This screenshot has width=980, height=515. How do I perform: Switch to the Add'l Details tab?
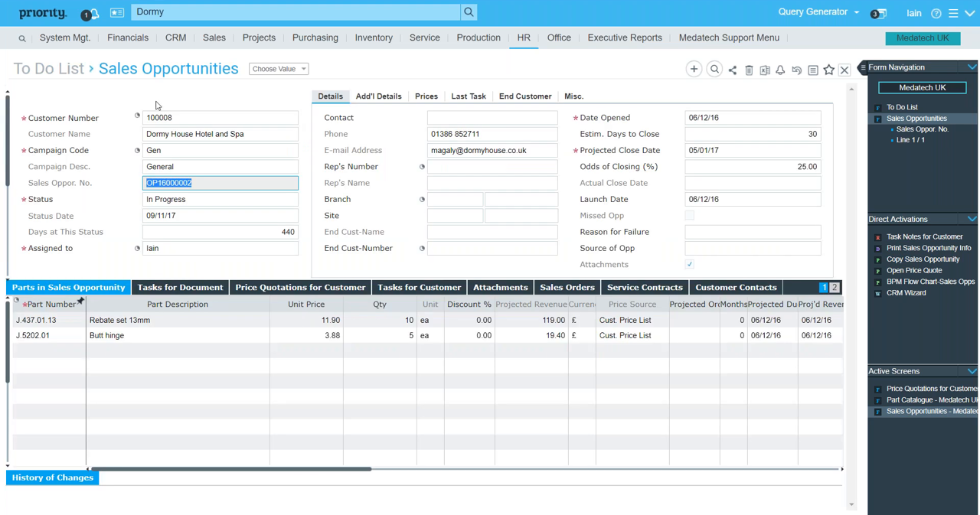(378, 96)
